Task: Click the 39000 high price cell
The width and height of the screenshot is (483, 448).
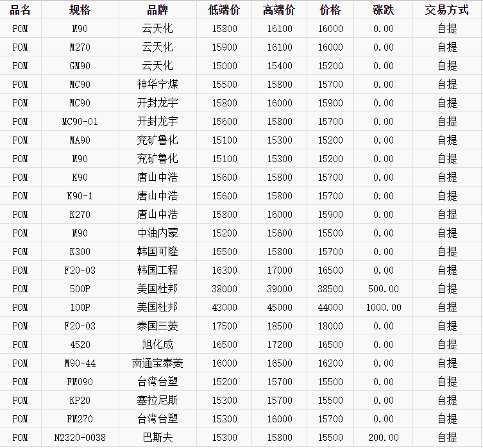Action: point(280,289)
